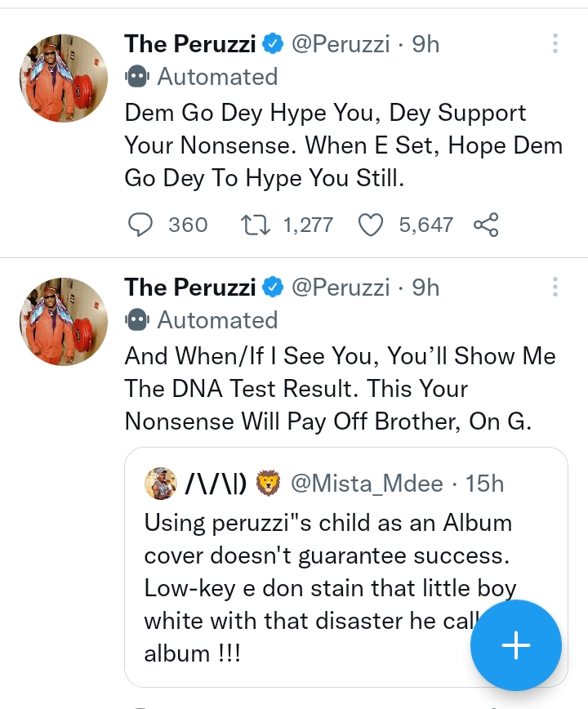Tap the Automated robot icon on second tweet
The height and width of the screenshot is (709, 588).
point(137,320)
